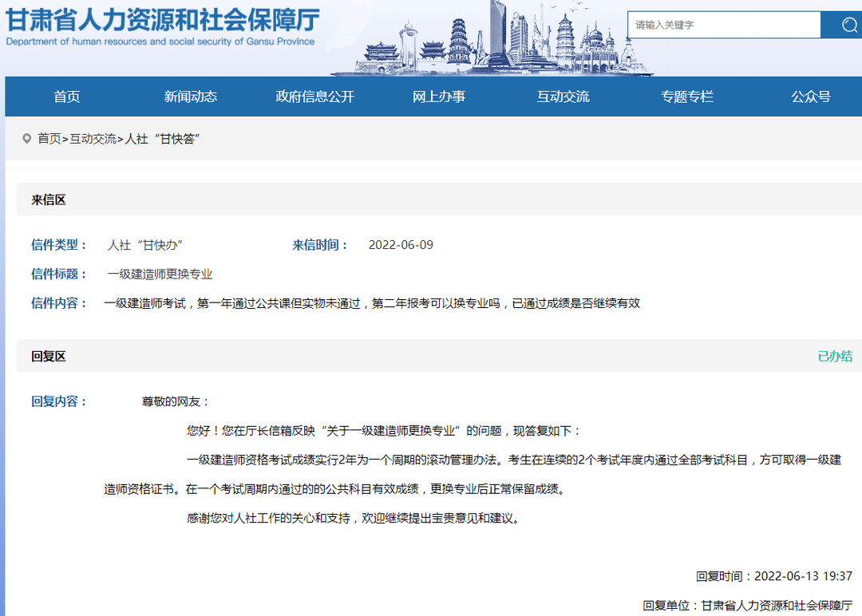Image resolution: width=862 pixels, height=616 pixels.
Task: Click the search magnifier icon
Action: pos(842,25)
